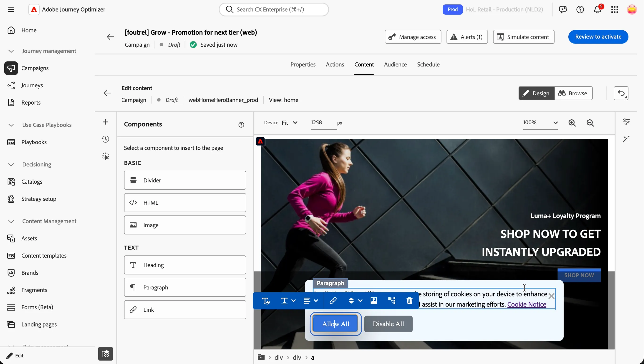Click the add component plus icon

coord(105,122)
